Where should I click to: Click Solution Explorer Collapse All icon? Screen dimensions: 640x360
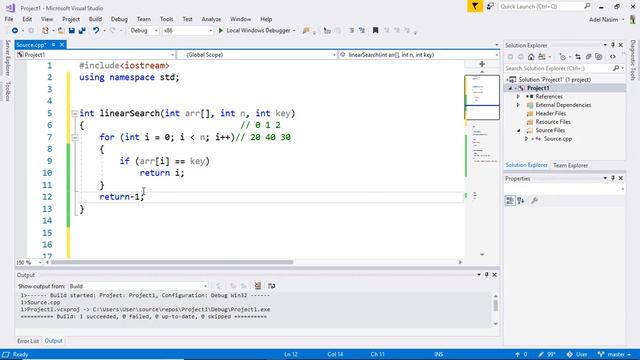(588, 57)
